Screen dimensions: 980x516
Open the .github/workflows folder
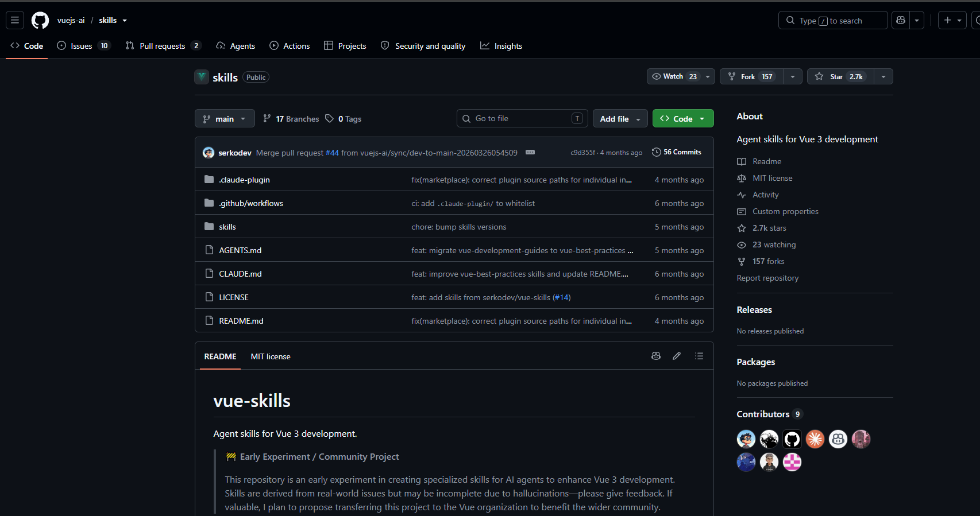coord(251,203)
